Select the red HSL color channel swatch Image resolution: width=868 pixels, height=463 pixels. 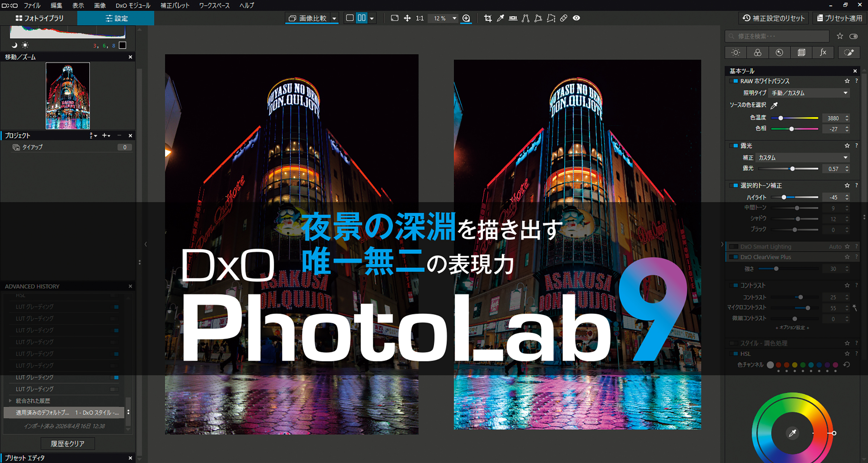(x=778, y=365)
